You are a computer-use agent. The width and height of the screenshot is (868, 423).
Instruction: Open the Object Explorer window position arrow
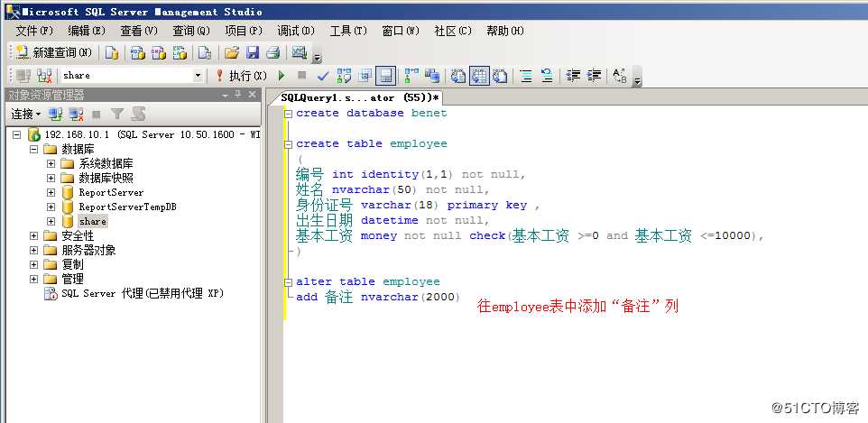(x=225, y=96)
